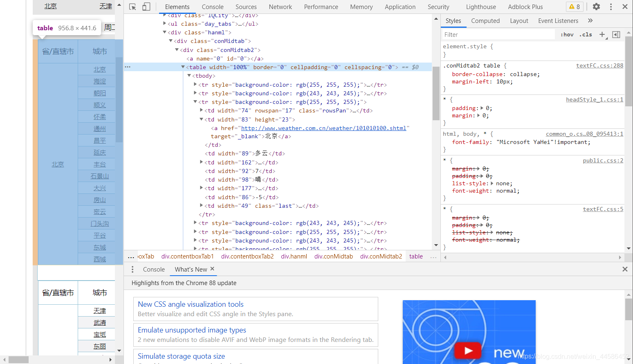Click the ellipsis beside the selected table node

[x=128, y=67]
